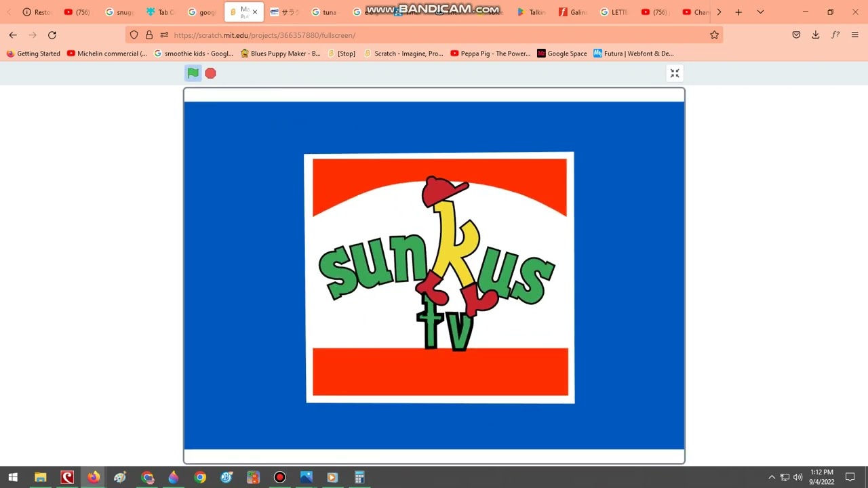
Task: Click the Sunkus TV logo on stage
Action: tap(439, 278)
